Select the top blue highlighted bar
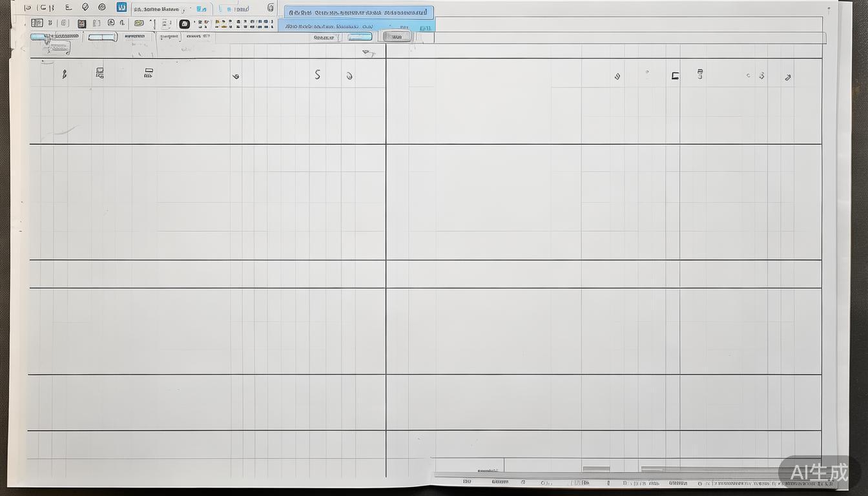Image resolution: width=868 pixels, height=496 pixels. tap(358, 12)
